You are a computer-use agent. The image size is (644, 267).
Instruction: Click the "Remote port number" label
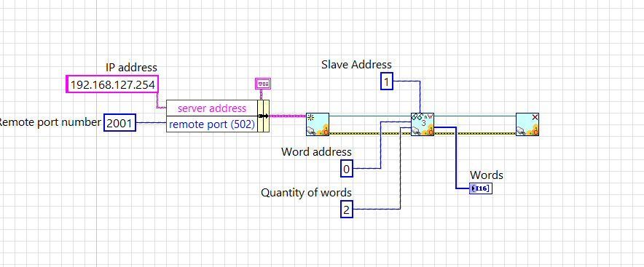tap(50, 122)
